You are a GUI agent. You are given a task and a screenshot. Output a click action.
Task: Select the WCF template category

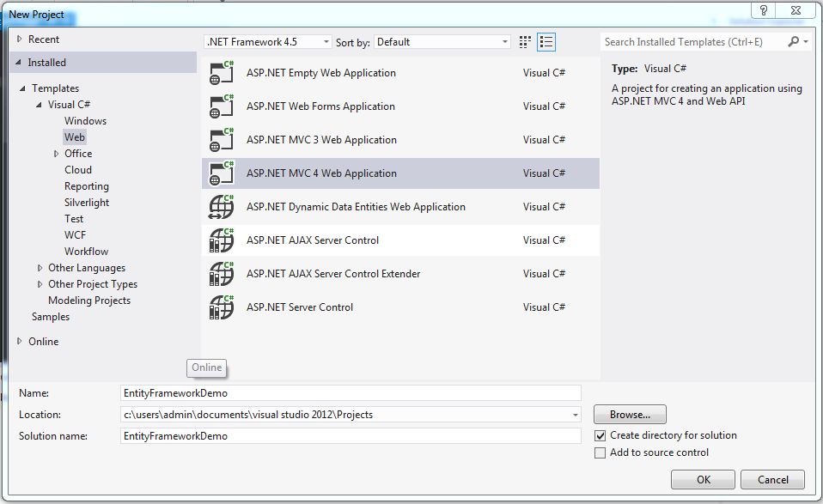tap(75, 235)
